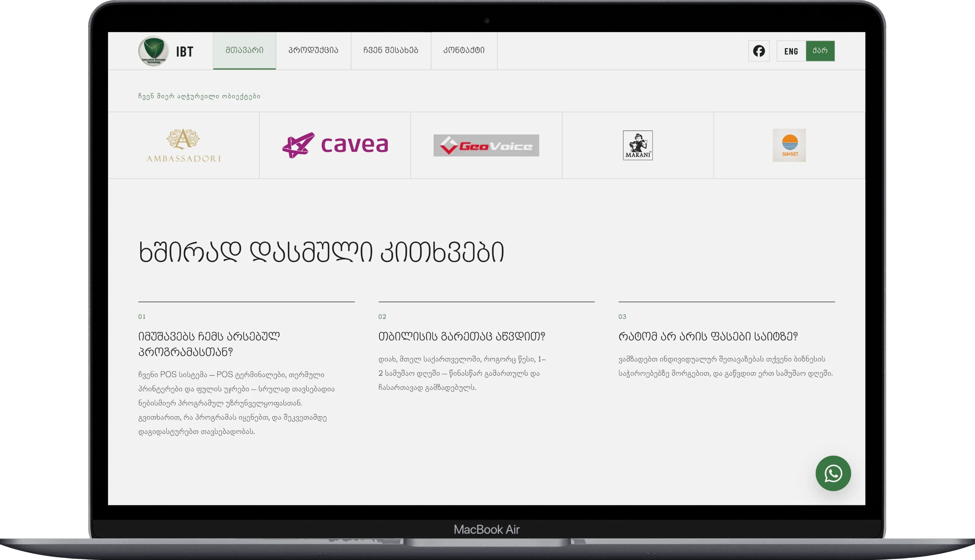Click the GeoVoice client logo
The width and height of the screenshot is (975, 560).
[486, 145]
